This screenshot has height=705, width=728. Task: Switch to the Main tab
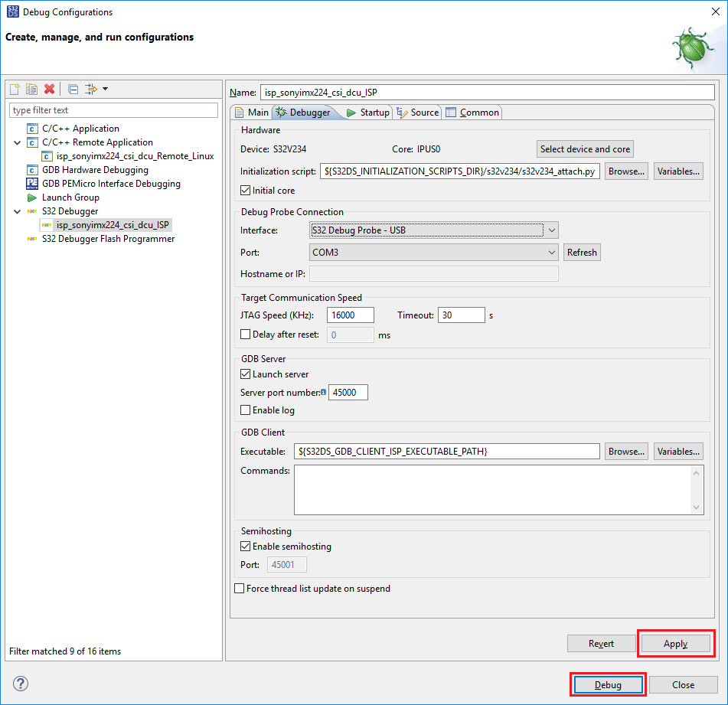click(252, 113)
